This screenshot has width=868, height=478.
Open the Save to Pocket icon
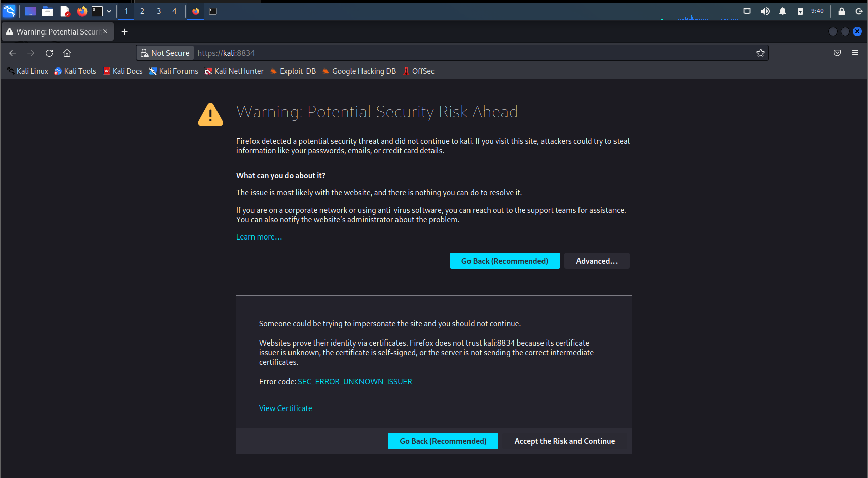click(x=837, y=53)
